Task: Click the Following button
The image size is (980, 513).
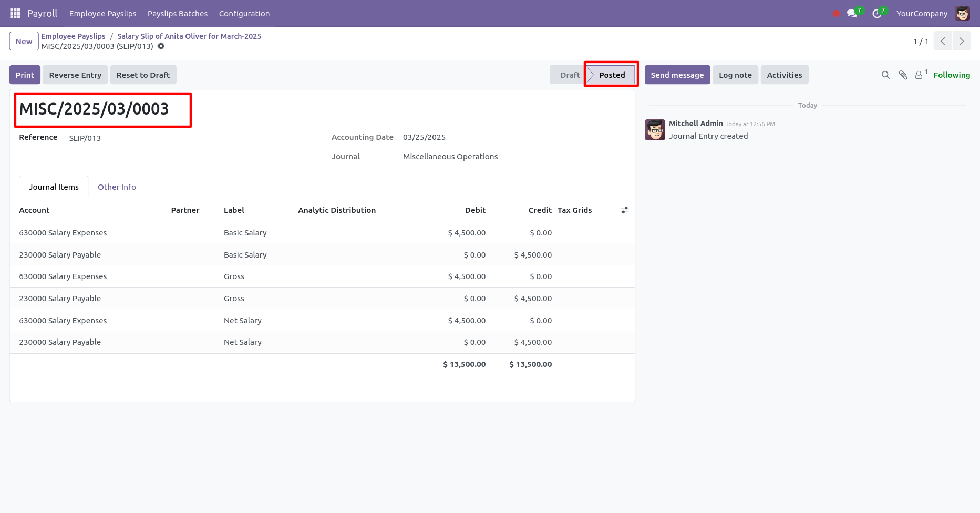Action: tap(952, 75)
